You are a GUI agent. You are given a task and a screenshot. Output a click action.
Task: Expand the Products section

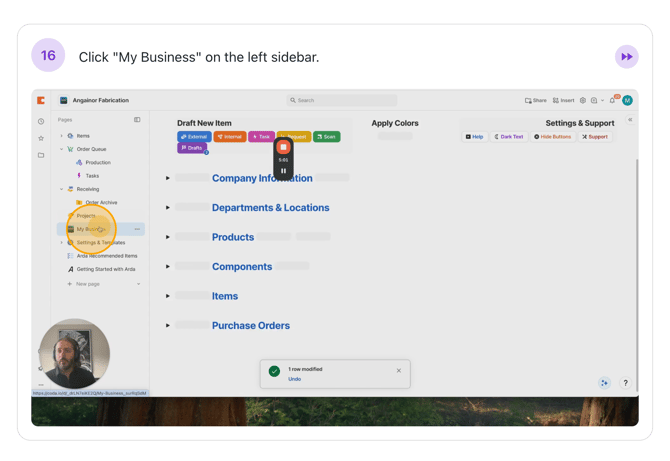tap(168, 237)
